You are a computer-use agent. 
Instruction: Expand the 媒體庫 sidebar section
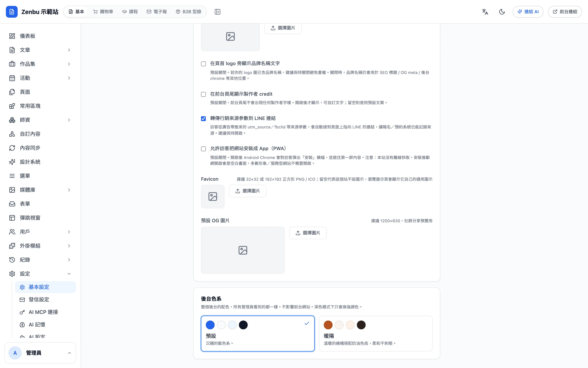[x=69, y=190]
